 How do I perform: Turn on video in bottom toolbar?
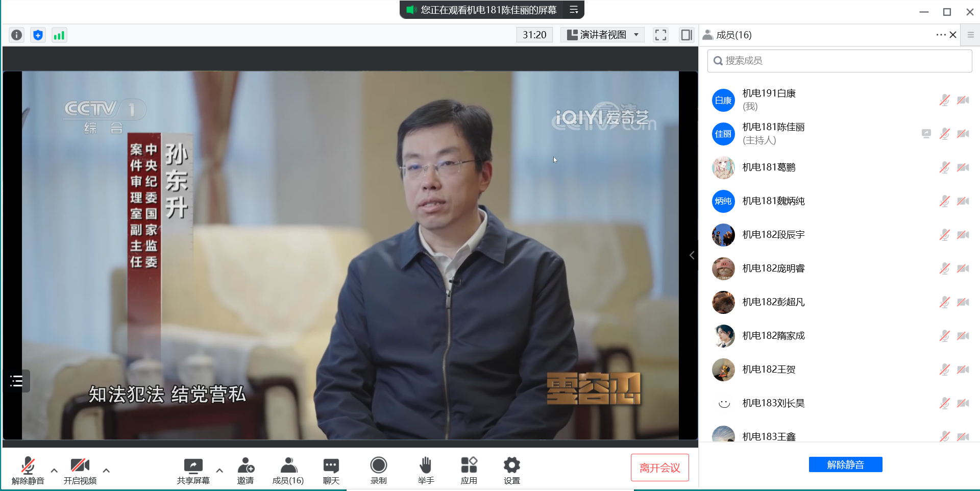click(80, 470)
